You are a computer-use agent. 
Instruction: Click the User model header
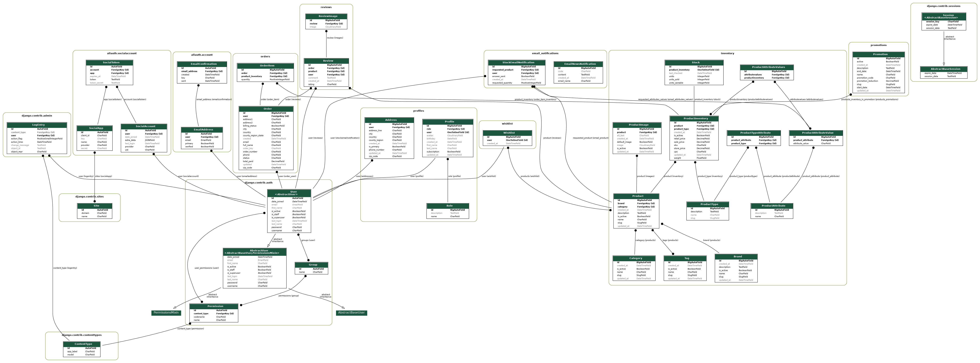pos(289,193)
